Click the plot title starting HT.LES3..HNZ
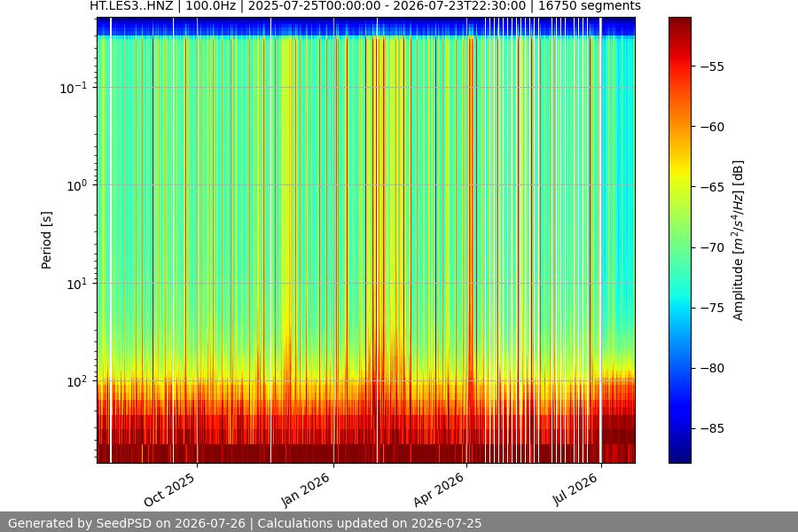Screen dimensions: 798x532 click(x=365, y=6)
